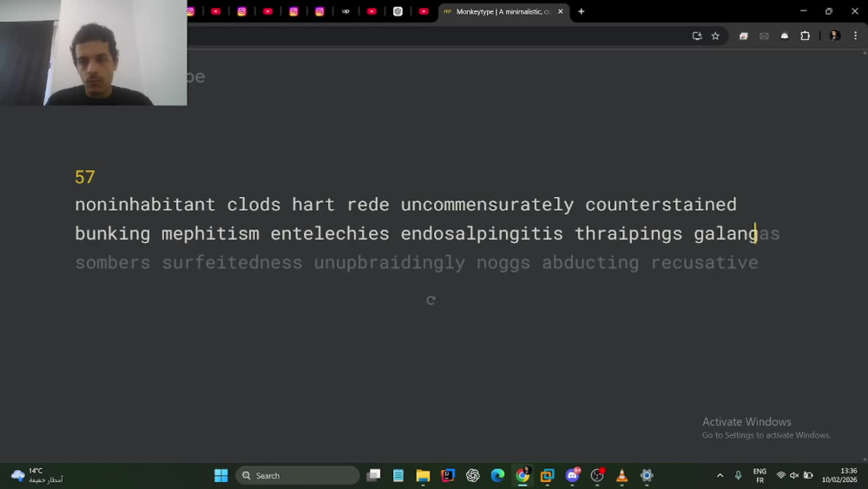
Task: Click the upcoming word "unupbraidingly"
Action: tap(390, 262)
